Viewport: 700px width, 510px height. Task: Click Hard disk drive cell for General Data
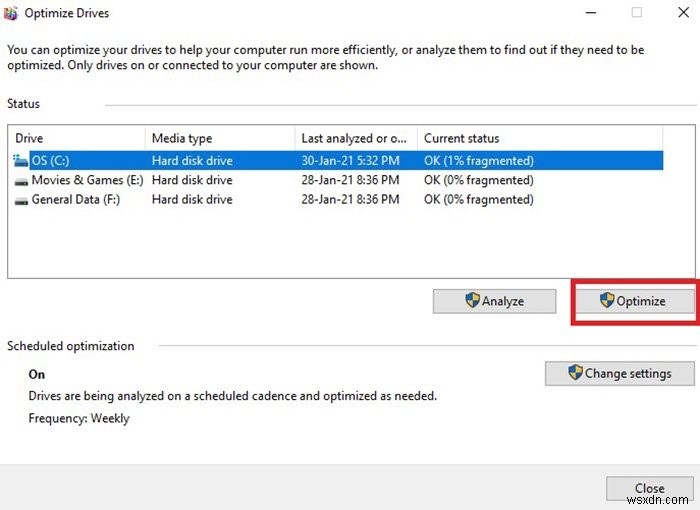pos(192,199)
